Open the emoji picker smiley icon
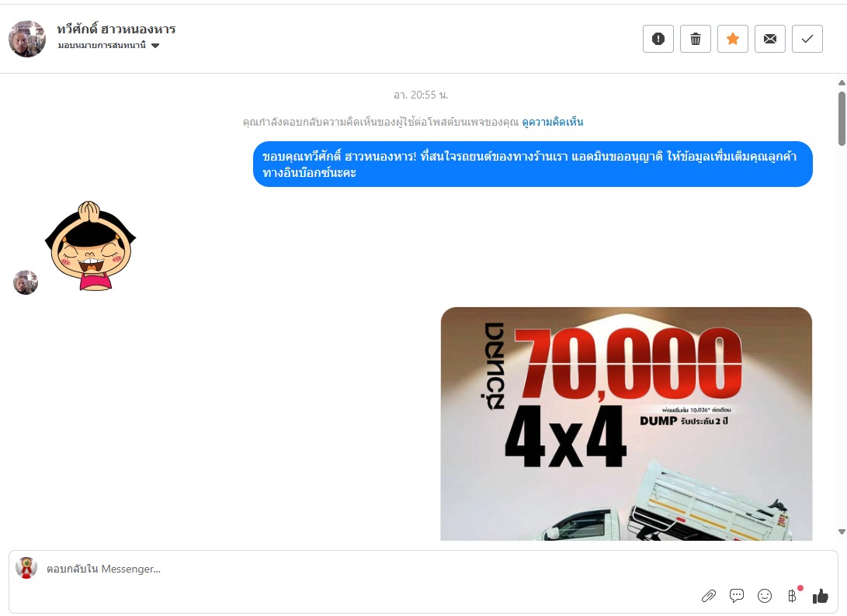Image resolution: width=847 pixels, height=616 pixels. [x=765, y=596]
